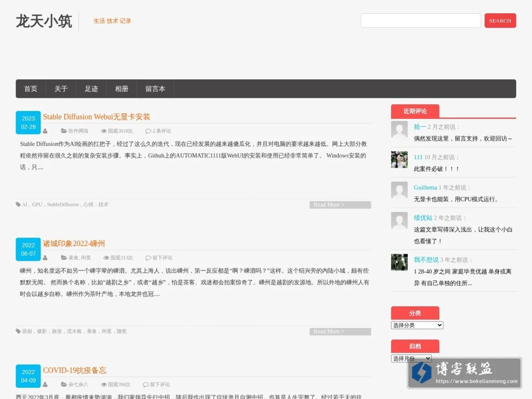This screenshot has width=532, height=399.
Task: Click the eye icon beside 围观313次
Action: [x=106, y=258]
